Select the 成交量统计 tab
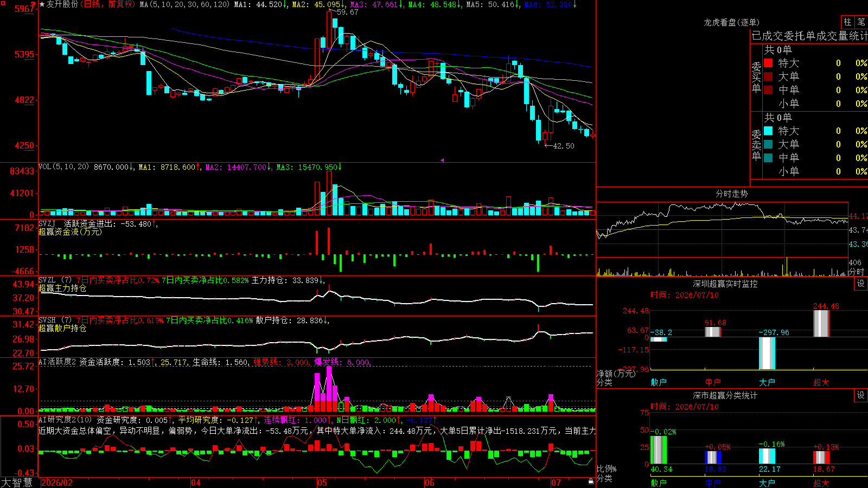The width and height of the screenshot is (868, 488). coord(842,36)
